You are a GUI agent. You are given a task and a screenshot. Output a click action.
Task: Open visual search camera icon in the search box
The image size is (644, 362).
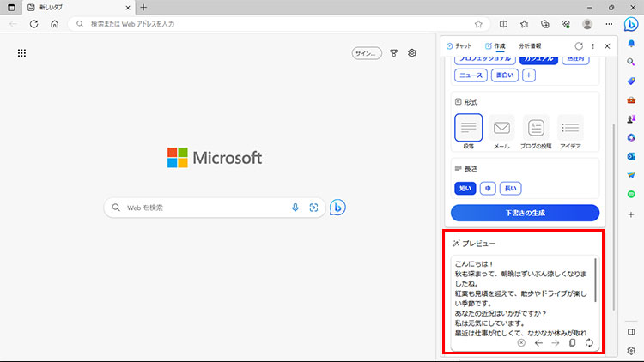(x=313, y=208)
